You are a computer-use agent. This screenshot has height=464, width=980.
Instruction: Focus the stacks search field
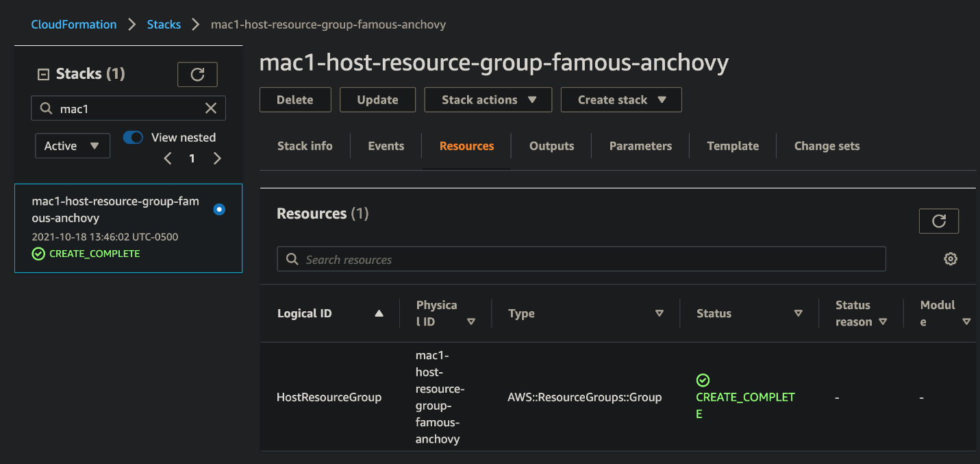pos(129,108)
